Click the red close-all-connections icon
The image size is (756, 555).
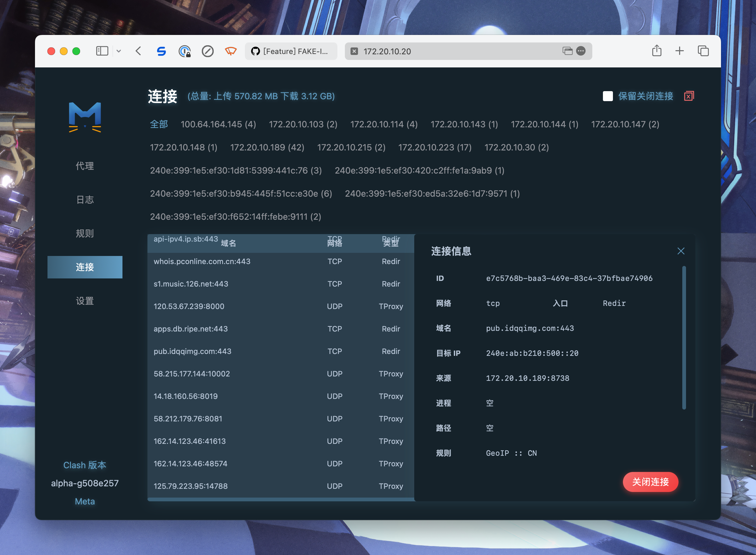coord(689,96)
